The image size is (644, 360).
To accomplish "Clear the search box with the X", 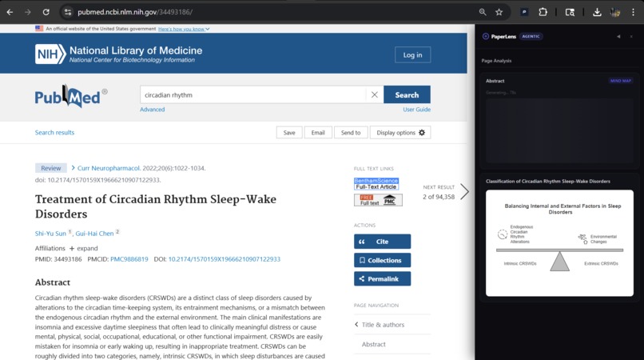I will click(x=374, y=94).
